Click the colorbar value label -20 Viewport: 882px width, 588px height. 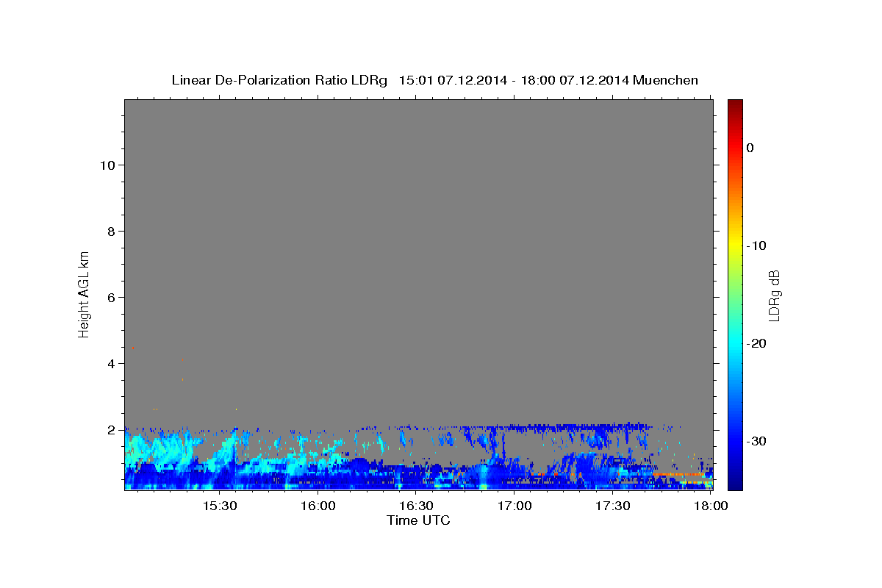(756, 343)
